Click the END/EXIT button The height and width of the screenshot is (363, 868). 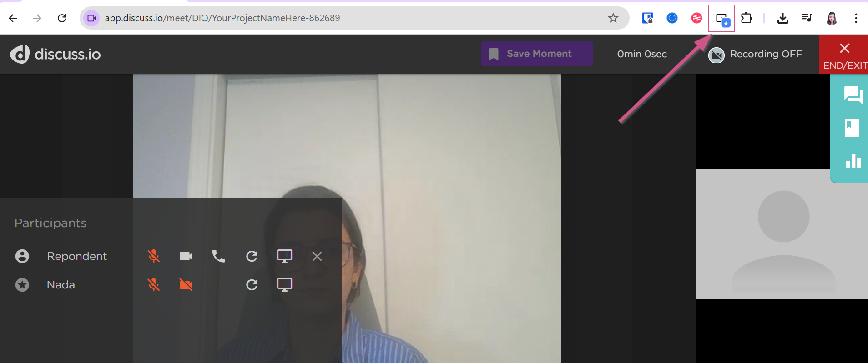tap(844, 55)
